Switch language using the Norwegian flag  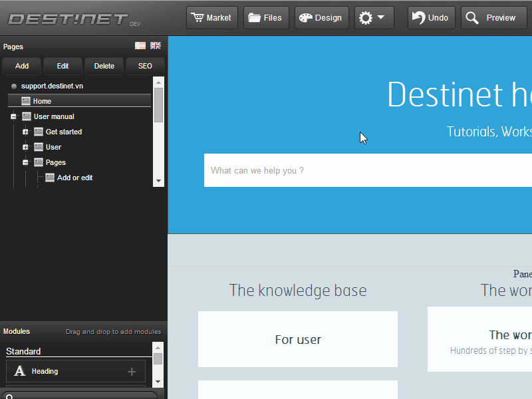(140, 46)
